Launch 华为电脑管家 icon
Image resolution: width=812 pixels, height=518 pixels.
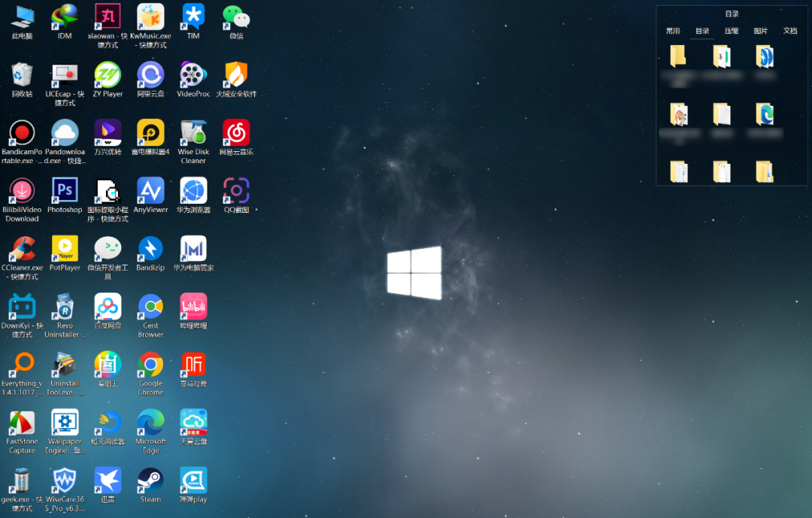(193, 250)
